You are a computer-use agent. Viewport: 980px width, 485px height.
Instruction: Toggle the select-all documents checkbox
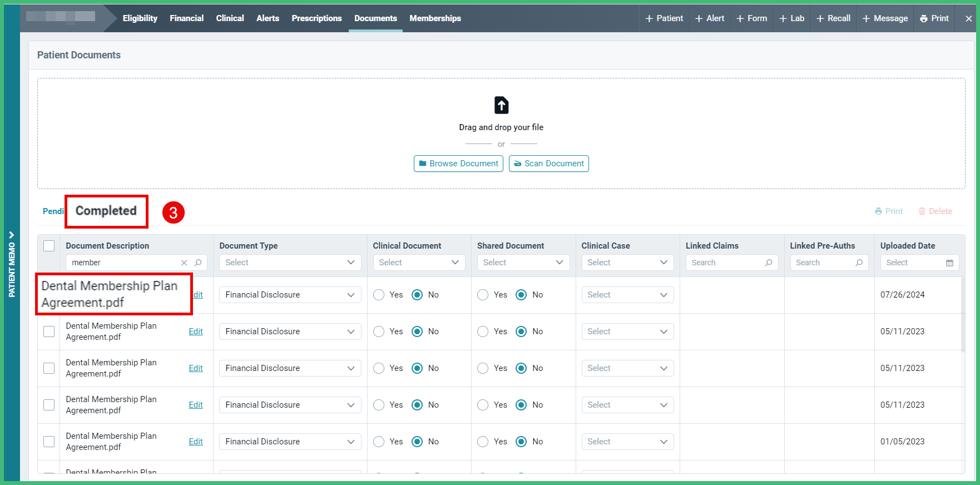click(49, 246)
